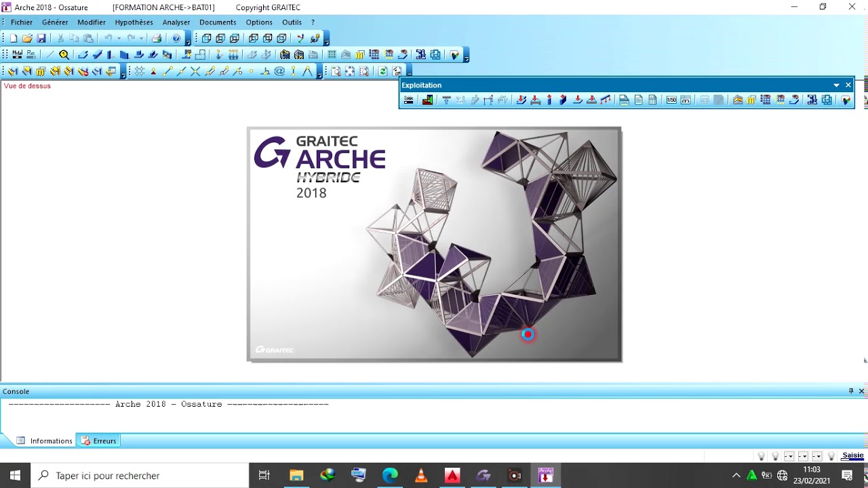
Task: Open the Générer menu
Action: (55, 22)
